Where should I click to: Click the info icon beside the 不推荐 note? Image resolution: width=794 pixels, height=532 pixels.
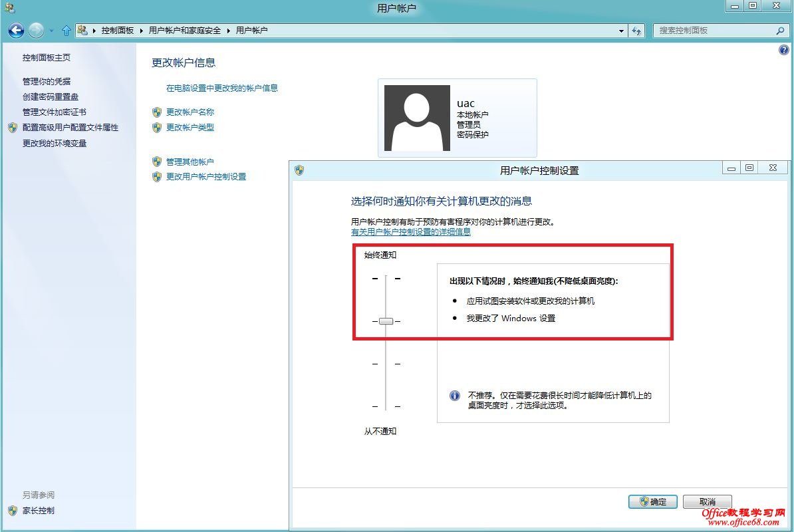(x=454, y=395)
